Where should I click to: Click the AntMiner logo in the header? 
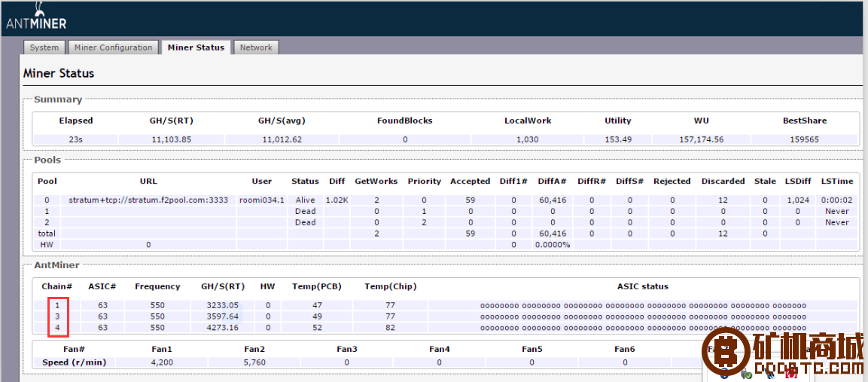click(37, 17)
